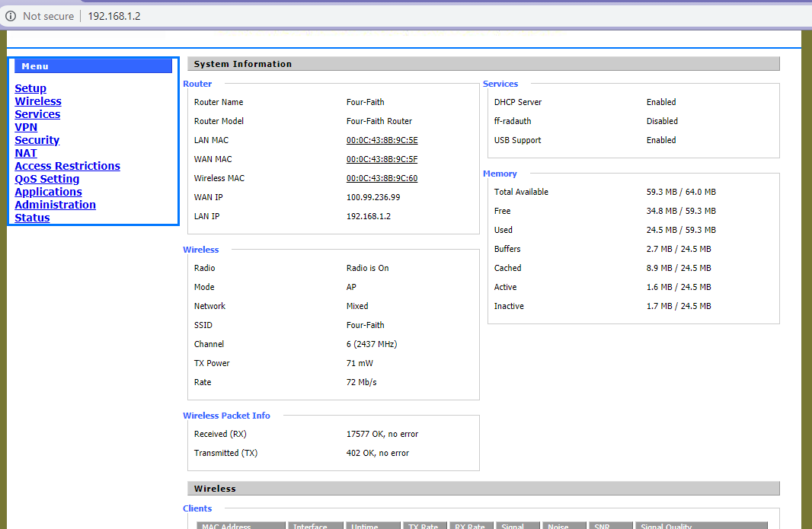The width and height of the screenshot is (812, 529).
Task: Open the VPN settings link
Action: (26, 127)
